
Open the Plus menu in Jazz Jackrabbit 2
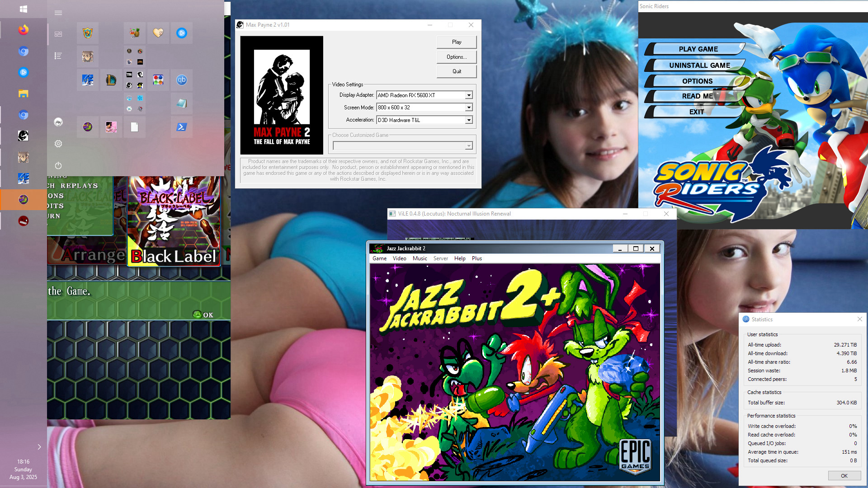(476, 258)
